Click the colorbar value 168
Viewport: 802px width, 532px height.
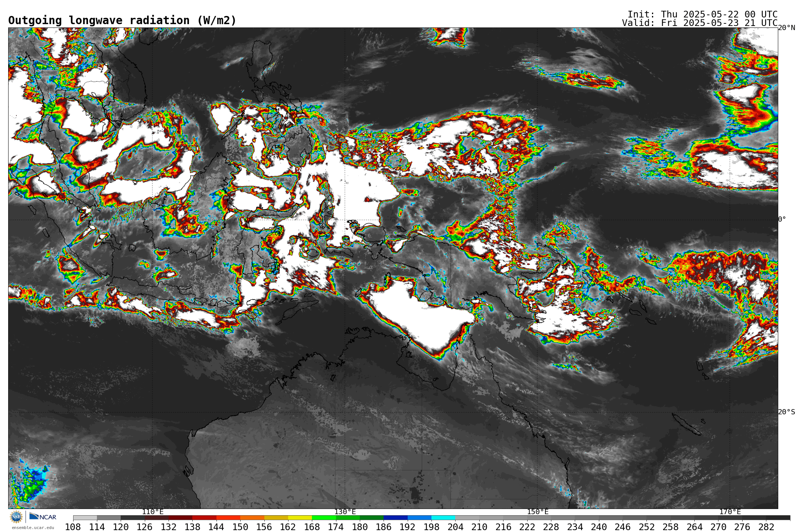point(312,527)
